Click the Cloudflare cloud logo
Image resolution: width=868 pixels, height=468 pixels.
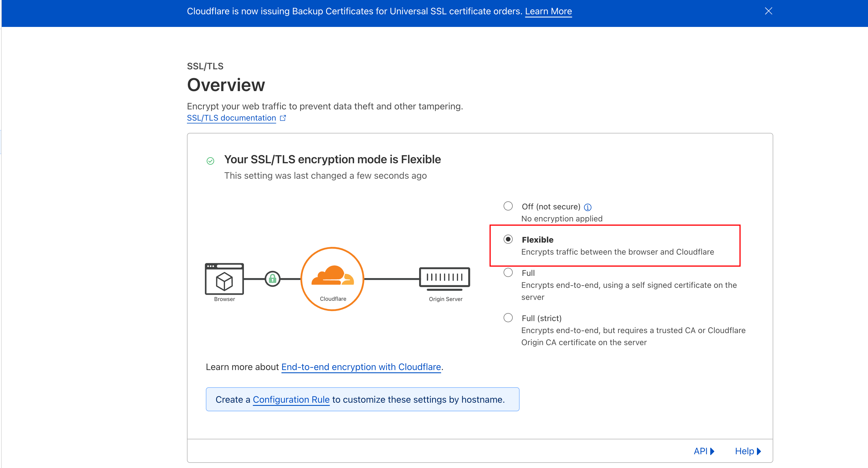tap(332, 276)
